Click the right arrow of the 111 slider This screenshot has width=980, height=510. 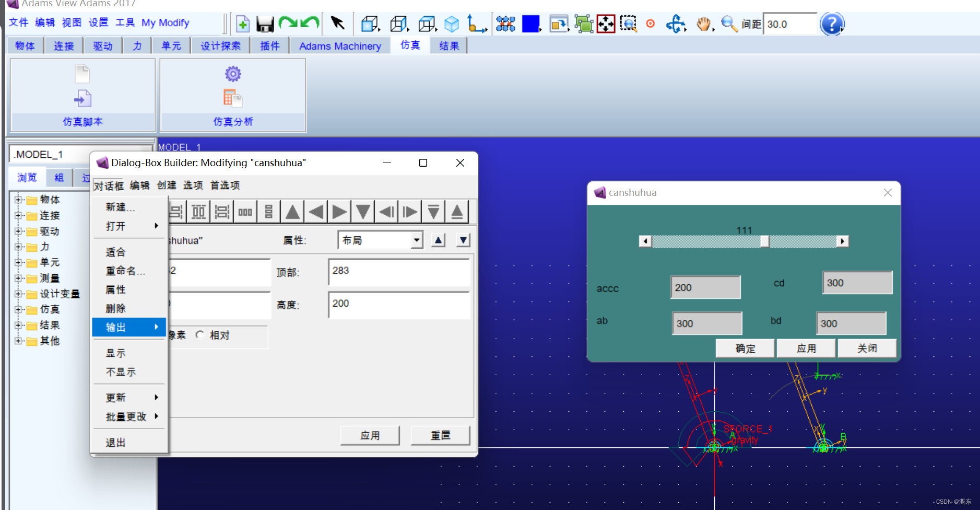pyautogui.click(x=843, y=241)
